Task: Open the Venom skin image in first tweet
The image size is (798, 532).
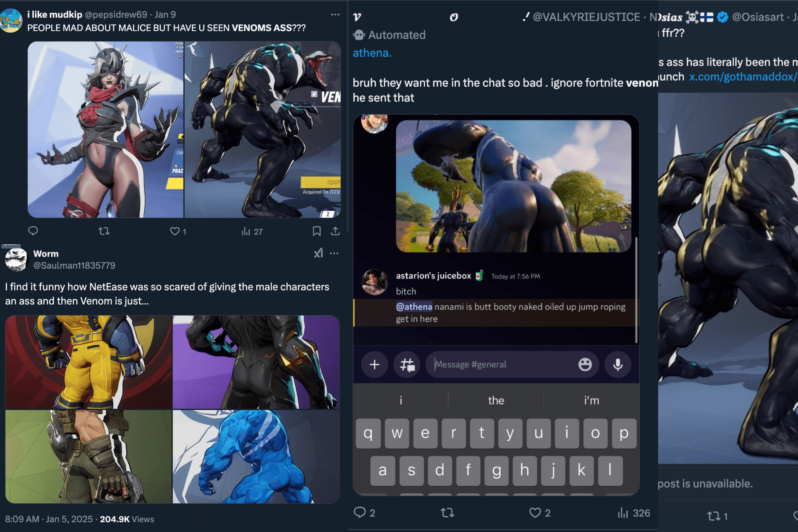Action: [x=263, y=130]
